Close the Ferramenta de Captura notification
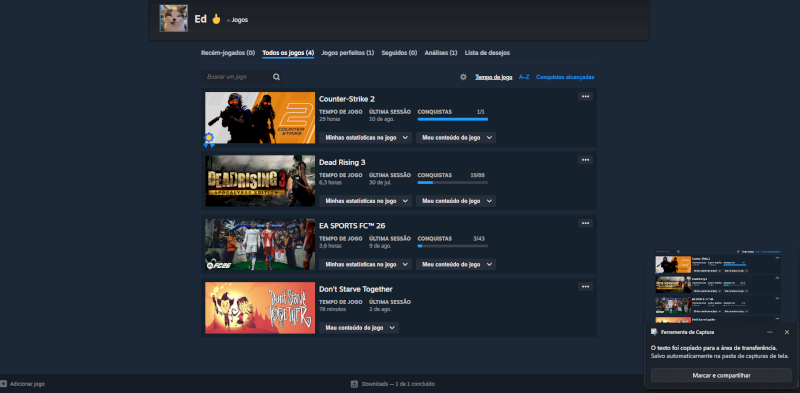Image resolution: width=800 pixels, height=393 pixels. click(x=787, y=332)
